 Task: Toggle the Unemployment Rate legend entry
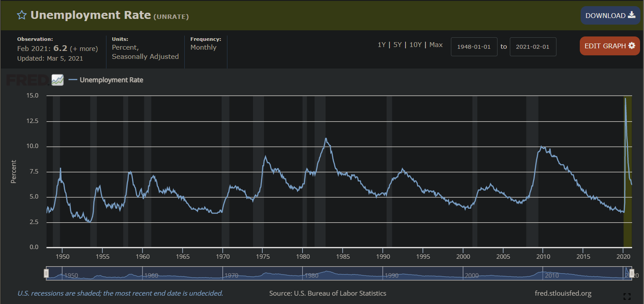[106, 80]
